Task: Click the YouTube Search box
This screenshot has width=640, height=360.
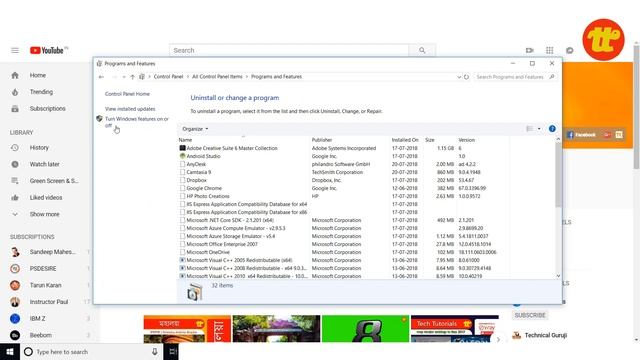Action: [289, 50]
